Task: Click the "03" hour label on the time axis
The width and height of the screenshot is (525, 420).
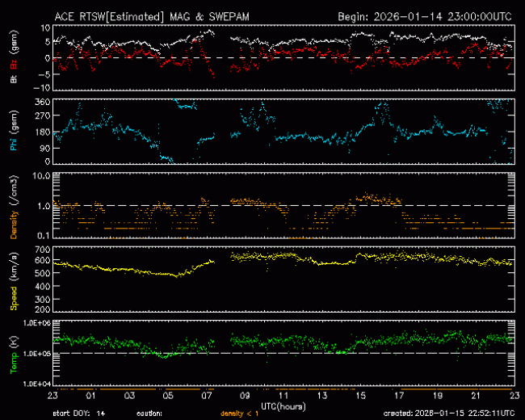Action: coord(129,396)
